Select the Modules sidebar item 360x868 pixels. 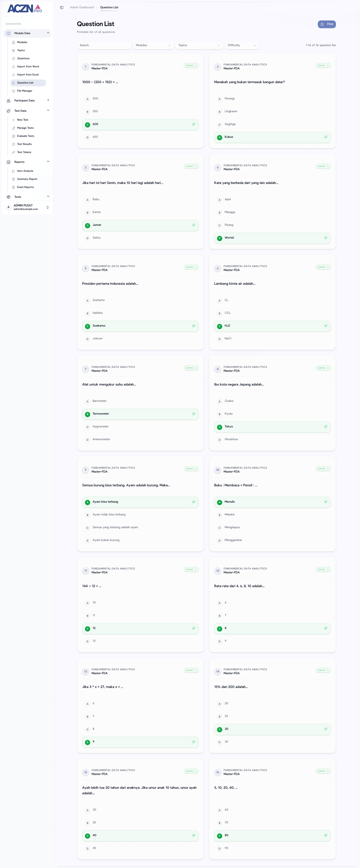22,42
